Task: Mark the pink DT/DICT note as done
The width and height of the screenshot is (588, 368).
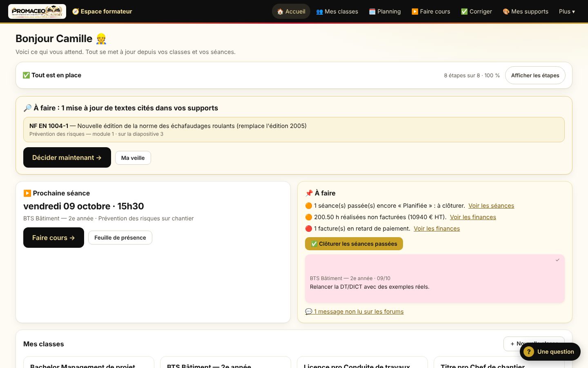Action: coord(557,260)
